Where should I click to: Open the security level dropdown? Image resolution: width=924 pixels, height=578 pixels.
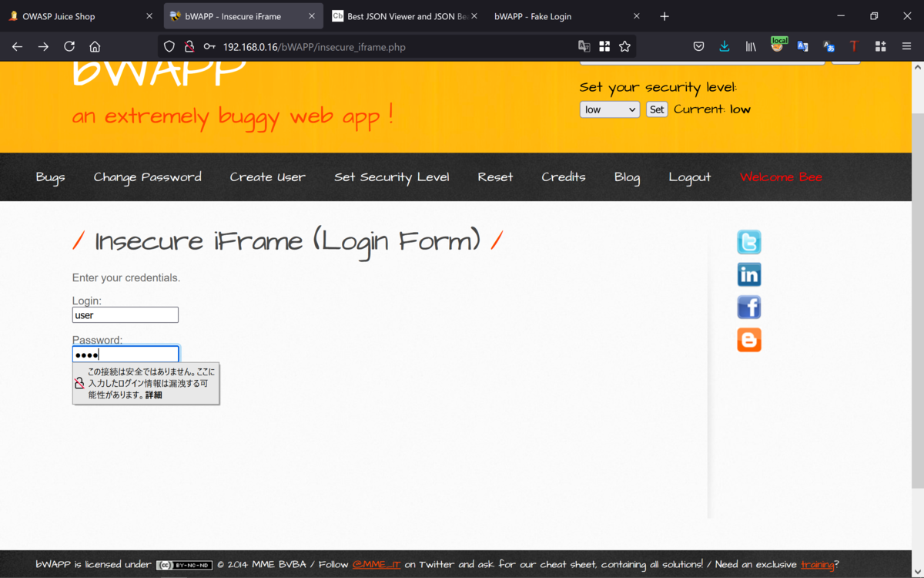click(609, 109)
